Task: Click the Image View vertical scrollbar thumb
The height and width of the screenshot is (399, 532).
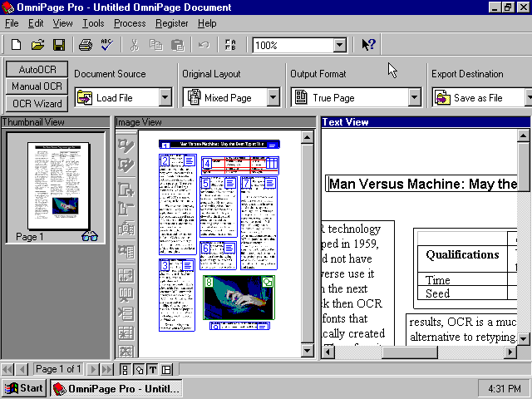Action: (x=307, y=244)
